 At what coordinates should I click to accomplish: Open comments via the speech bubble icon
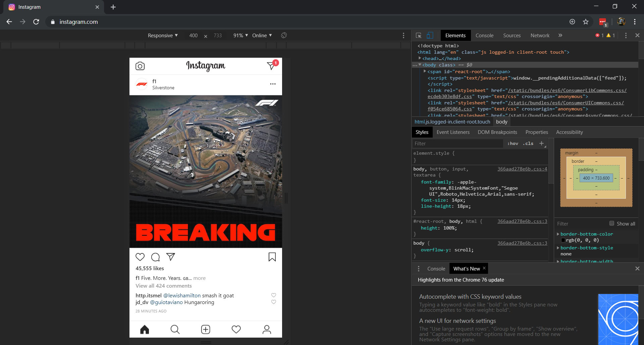pyautogui.click(x=155, y=257)
